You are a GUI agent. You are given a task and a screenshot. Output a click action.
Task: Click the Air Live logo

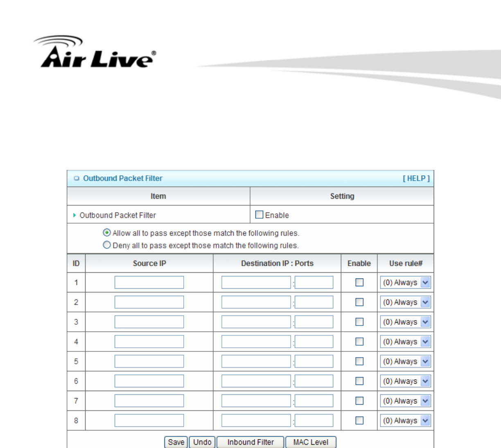point(95,52)
